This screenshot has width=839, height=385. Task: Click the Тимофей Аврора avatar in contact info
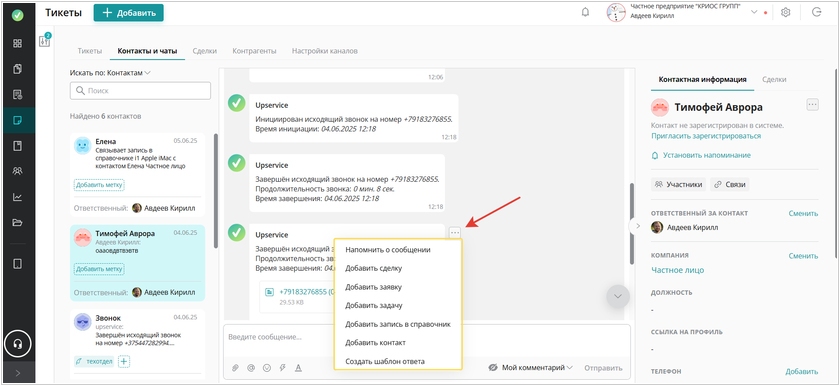pos(660,107)
